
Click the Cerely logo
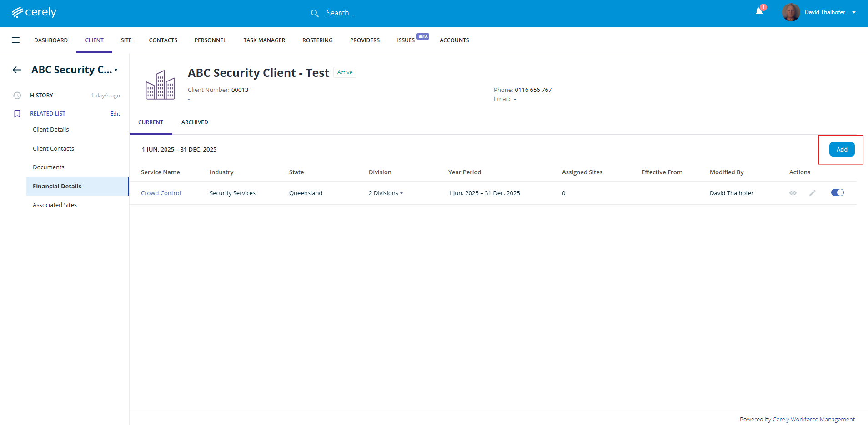34,12
